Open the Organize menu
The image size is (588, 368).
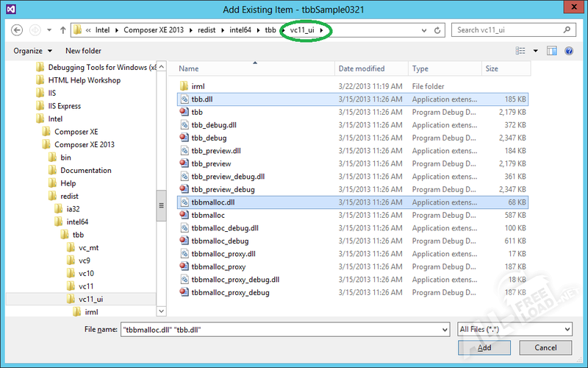[x=32, y=51]
